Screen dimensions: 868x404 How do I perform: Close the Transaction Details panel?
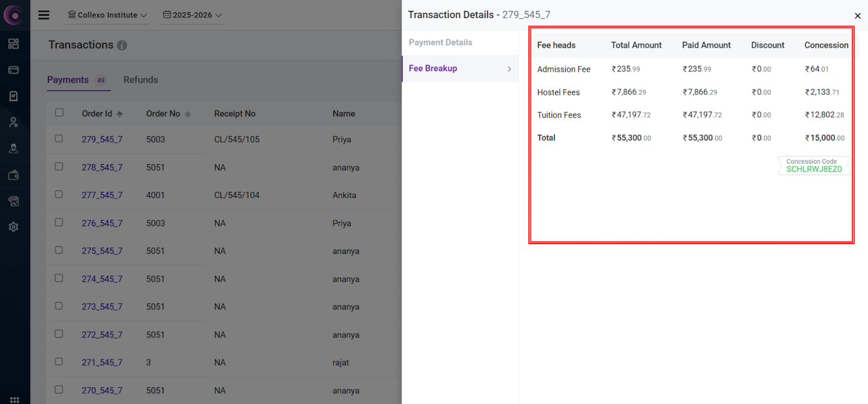click(x=858, y=16)
